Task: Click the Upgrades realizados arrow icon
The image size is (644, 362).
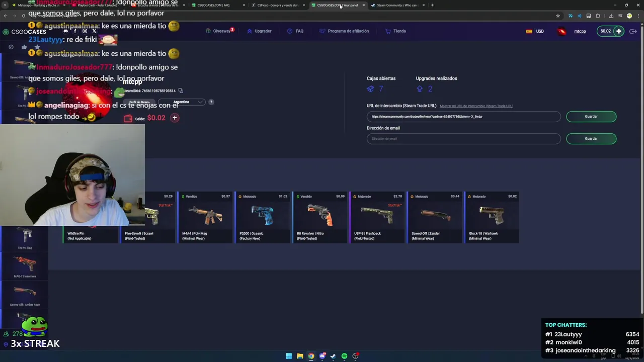Action: coord(420,89)
